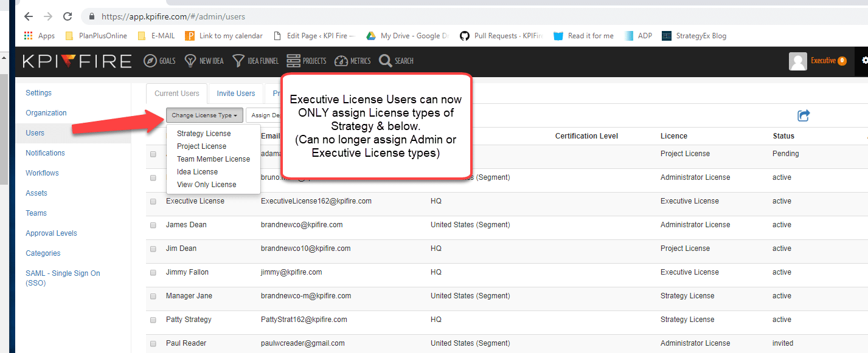Click the browser address bar URL
The image size is (868, 353).
point(173,16)
